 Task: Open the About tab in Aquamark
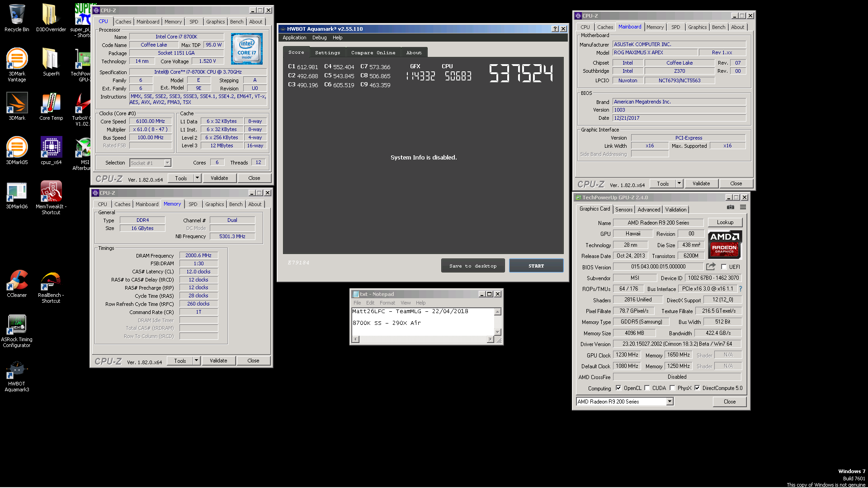[414, 53]
